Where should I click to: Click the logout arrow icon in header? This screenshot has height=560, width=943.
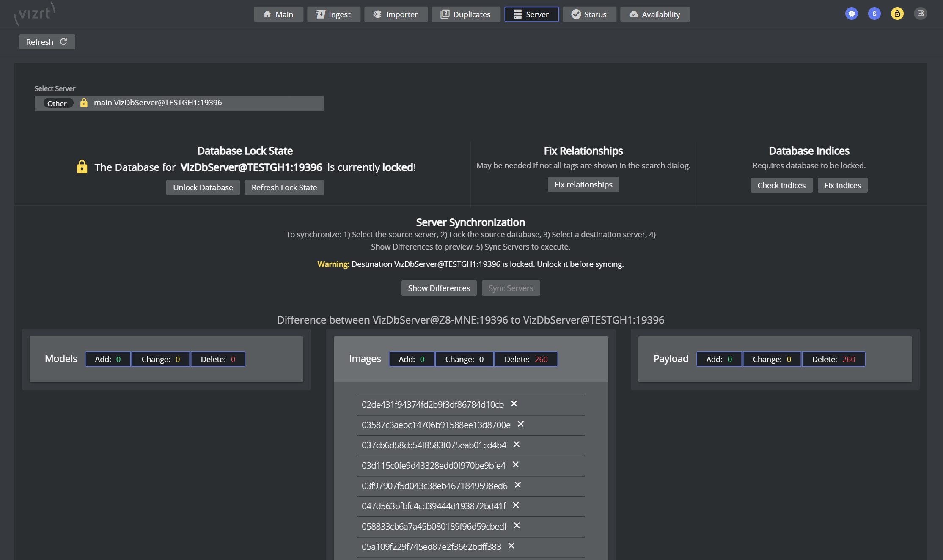[x=920, y=14]
